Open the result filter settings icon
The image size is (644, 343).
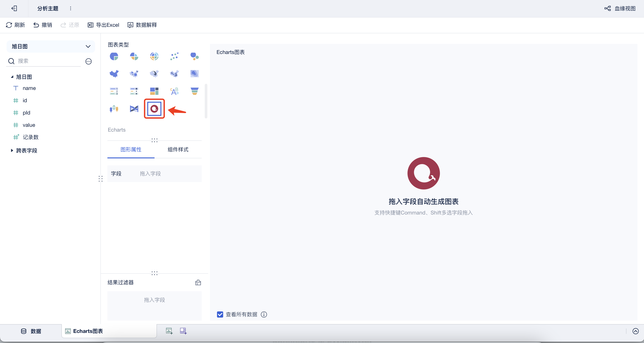[198, 282]
